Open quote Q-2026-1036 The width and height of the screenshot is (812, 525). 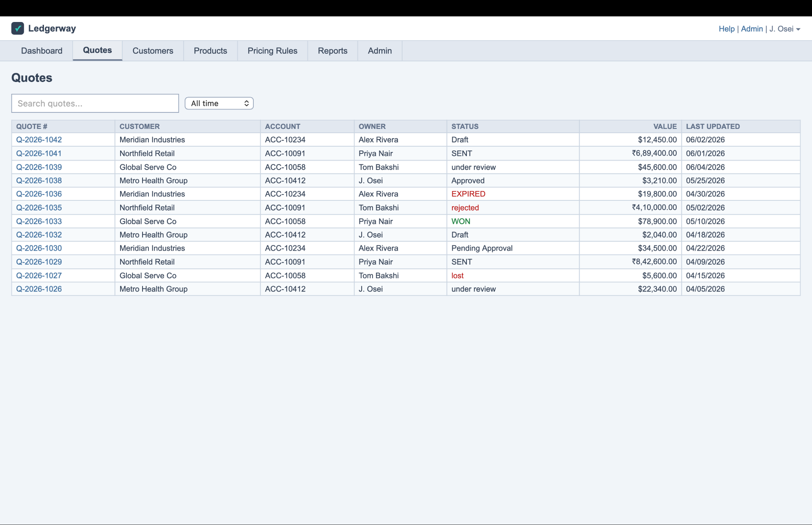tap(39, 194)
